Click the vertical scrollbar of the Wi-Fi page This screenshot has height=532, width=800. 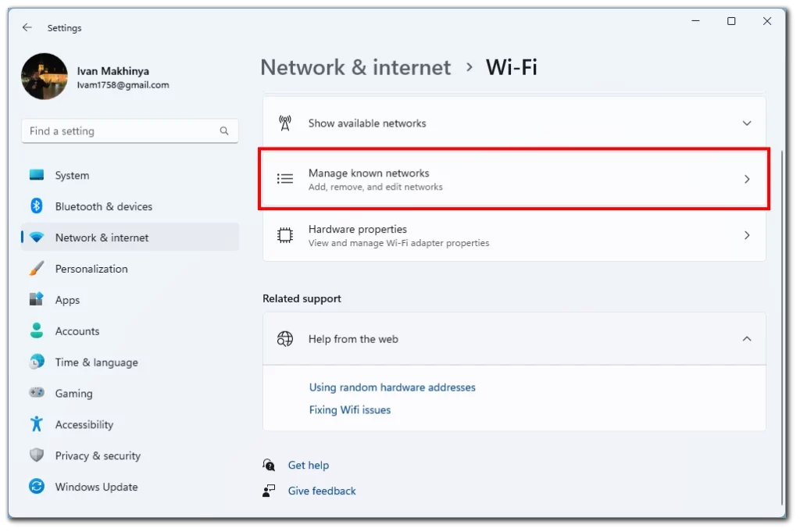(x=781, y=327)
